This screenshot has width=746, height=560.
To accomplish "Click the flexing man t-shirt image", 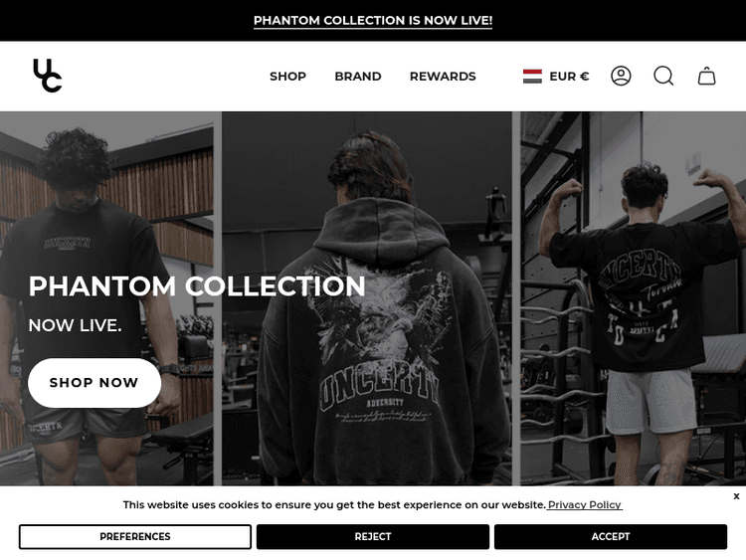I will click(x=633, y=298).
